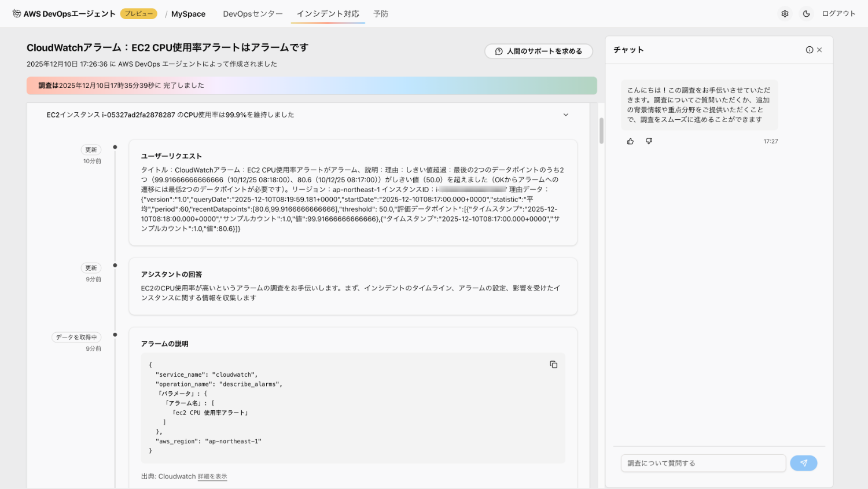This screenshot has width=868, height=489.
Task: Click the AWS DevOps agent logo icon
Action: pos(17,14)
